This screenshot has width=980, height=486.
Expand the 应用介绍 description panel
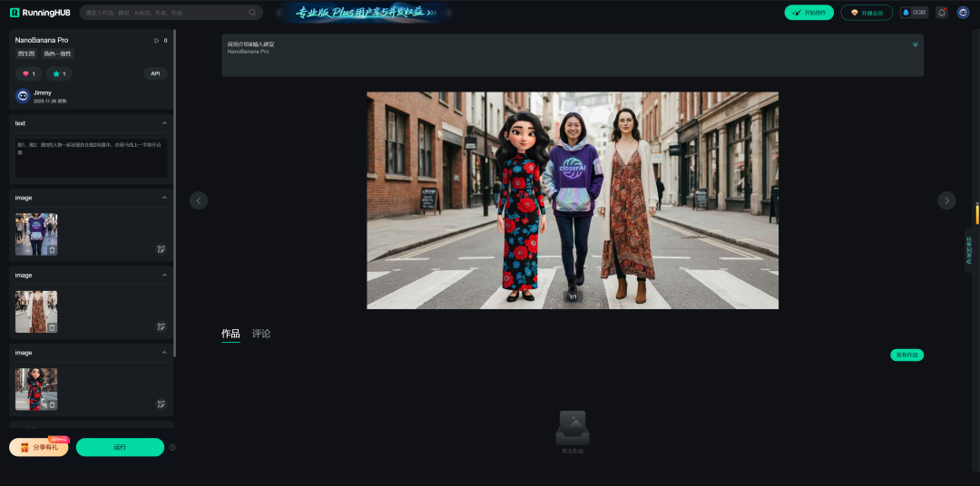coord(915,44)
